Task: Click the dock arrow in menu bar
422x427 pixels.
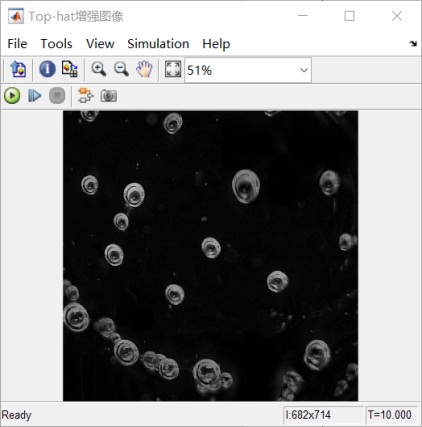Action: [413, 44]
